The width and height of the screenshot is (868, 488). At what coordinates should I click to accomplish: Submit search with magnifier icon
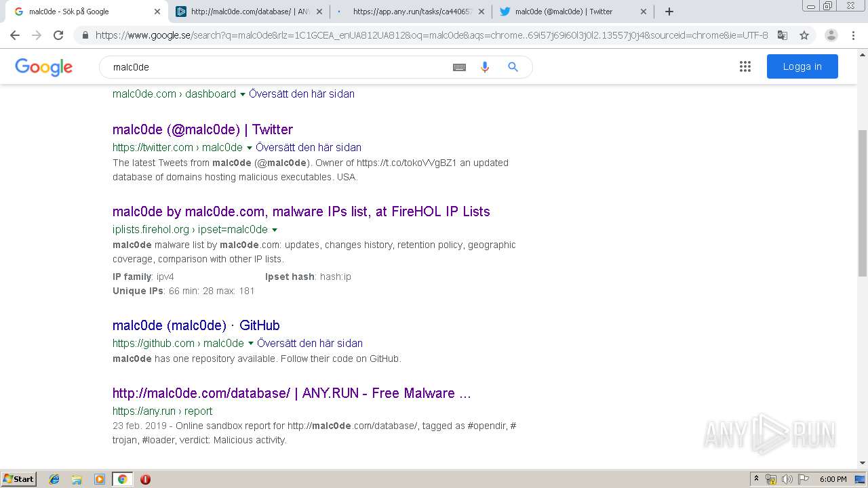tap(513, 67)
